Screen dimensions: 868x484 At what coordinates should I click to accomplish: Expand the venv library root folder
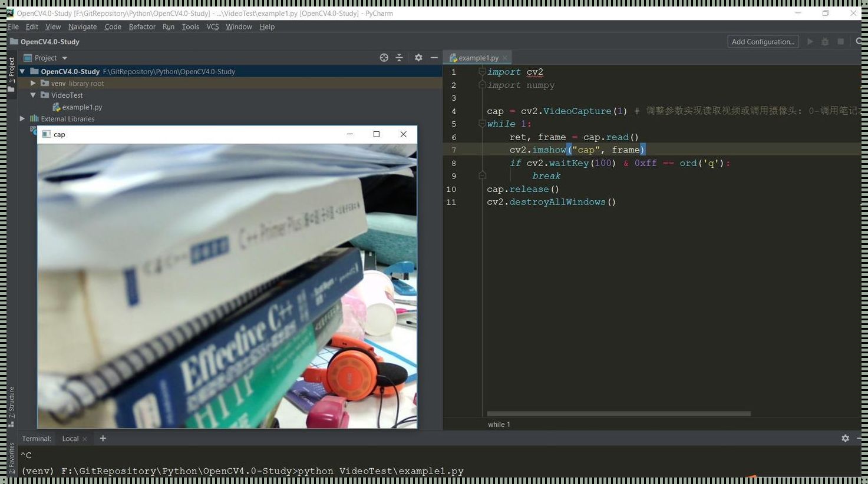pyautogui.click(x=34, y=83)
